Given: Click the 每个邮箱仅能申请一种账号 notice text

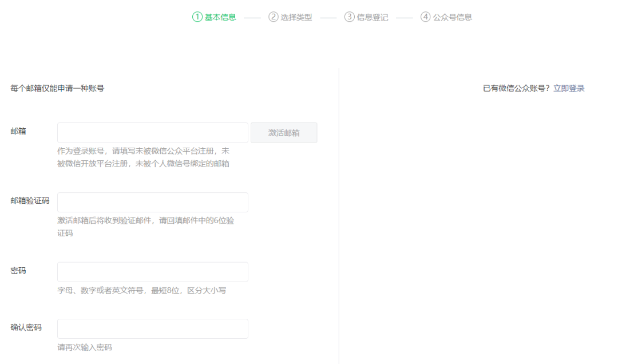Looking at the screenshot, I should click(x=57, y=88).
